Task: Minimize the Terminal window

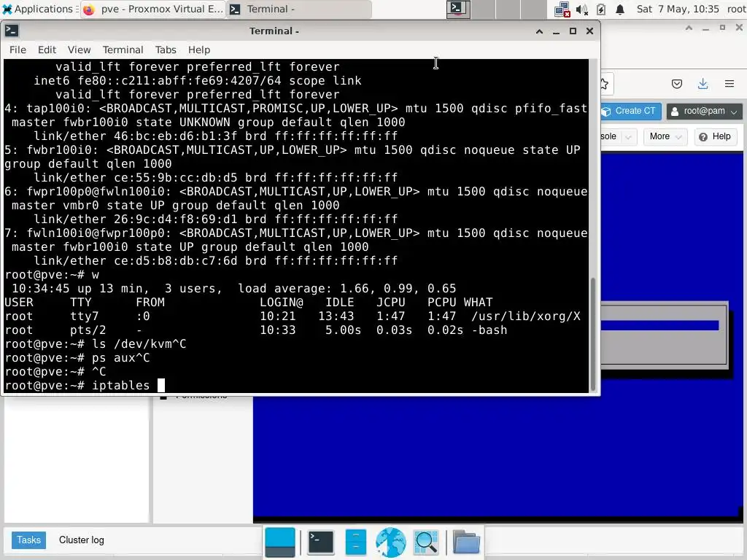Action: [556, 31]
